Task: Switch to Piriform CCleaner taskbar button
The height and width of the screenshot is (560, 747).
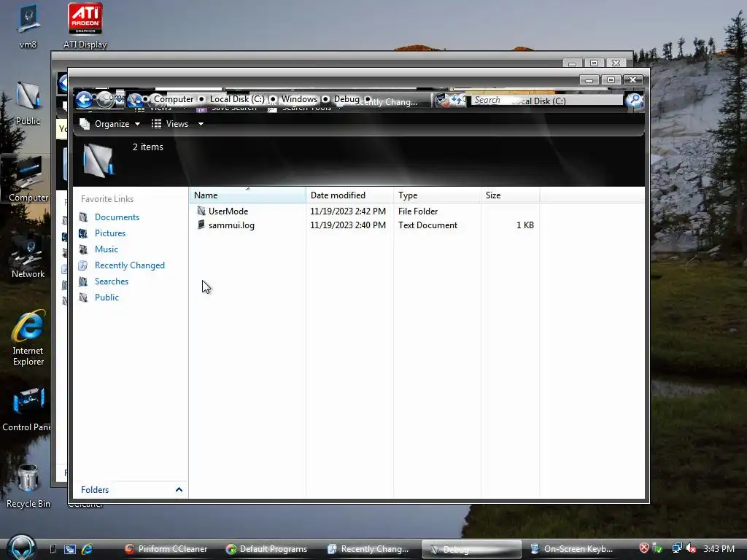Action: pyautogui.click(x=166, y=549)
